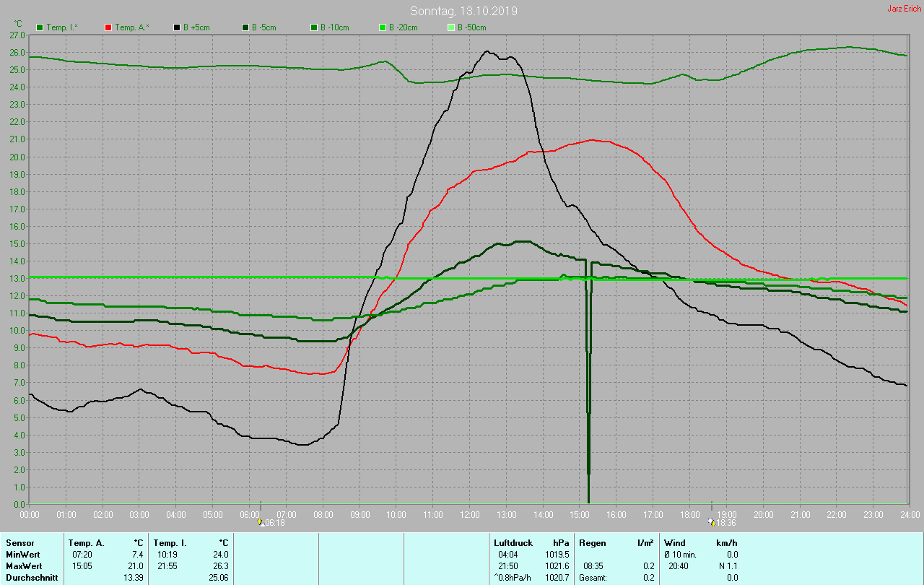This screenshot has width=924, height=585.
Task: Click the Wind column header
Action: click(x=674, y=542)
